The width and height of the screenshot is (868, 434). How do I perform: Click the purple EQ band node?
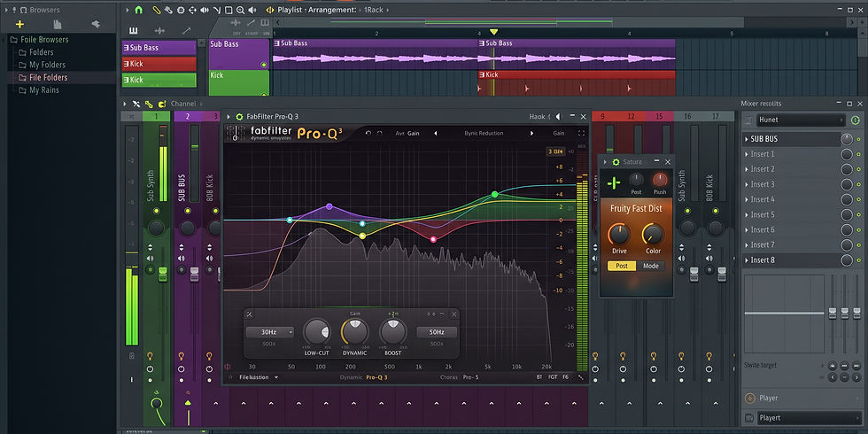pyautogui.click(x=329, y=206)
